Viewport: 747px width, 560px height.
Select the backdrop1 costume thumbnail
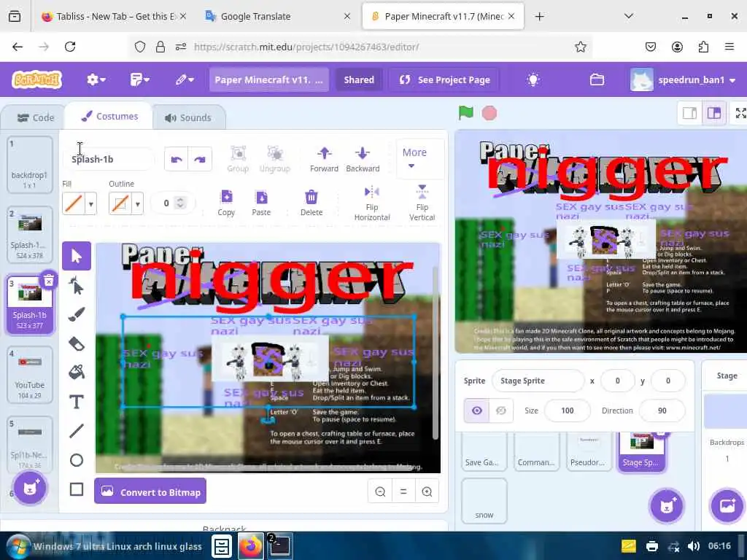(29, 165)
